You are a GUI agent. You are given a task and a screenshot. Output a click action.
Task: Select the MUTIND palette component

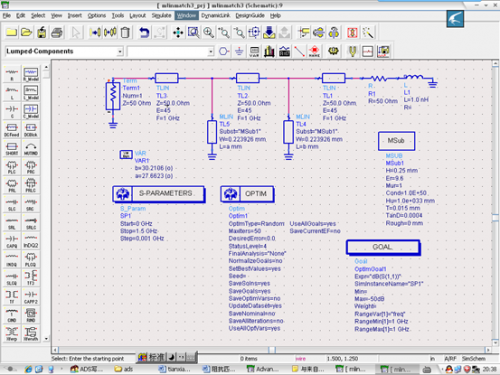31,149
